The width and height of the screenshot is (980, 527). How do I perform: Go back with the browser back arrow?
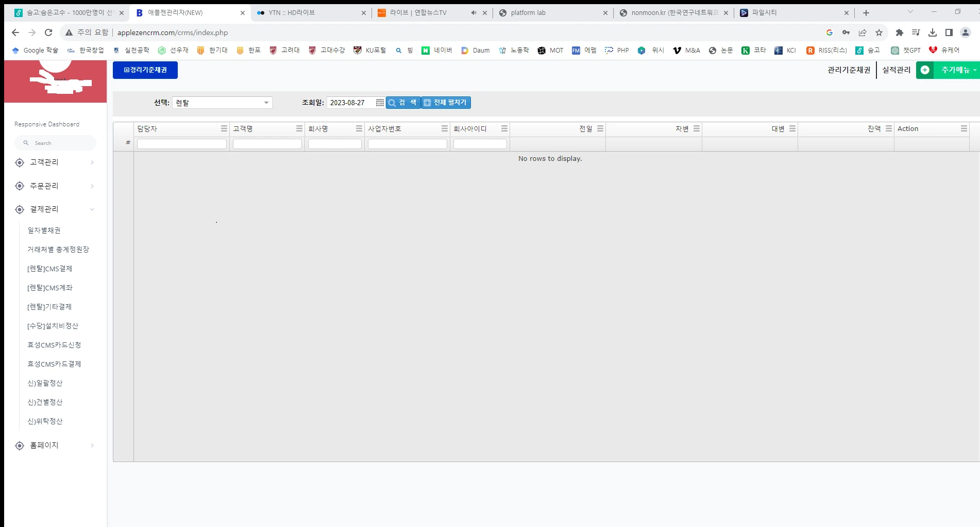pos(15,32)
